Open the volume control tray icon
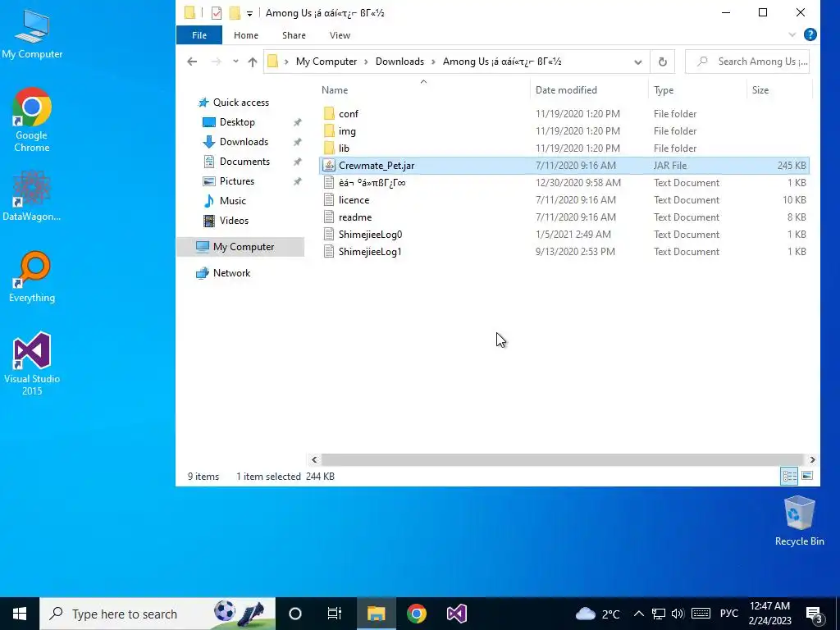The image size is (840, 630). 677,614
